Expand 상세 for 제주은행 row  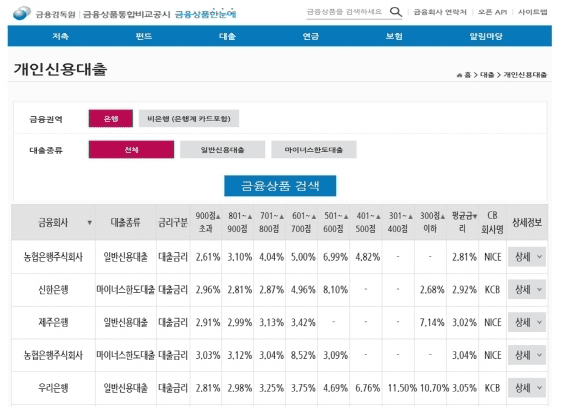527,322
